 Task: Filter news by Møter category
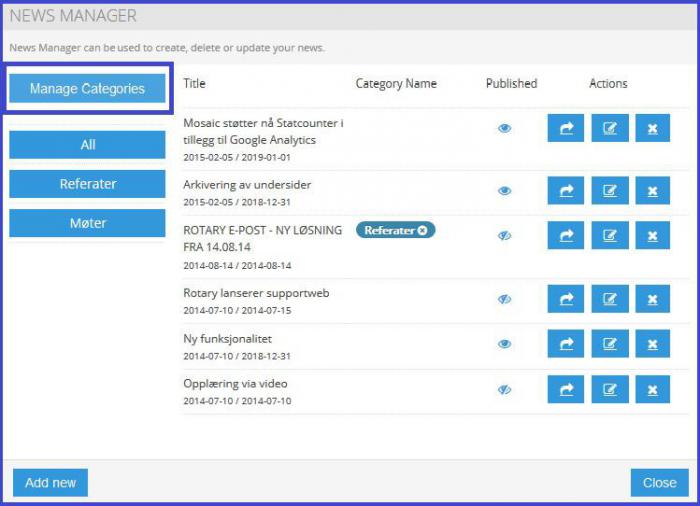[x=88, y=223]
